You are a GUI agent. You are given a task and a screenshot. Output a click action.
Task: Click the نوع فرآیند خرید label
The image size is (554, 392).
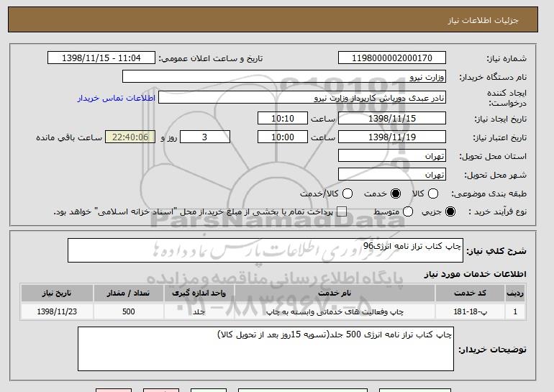tap(497, 211)
